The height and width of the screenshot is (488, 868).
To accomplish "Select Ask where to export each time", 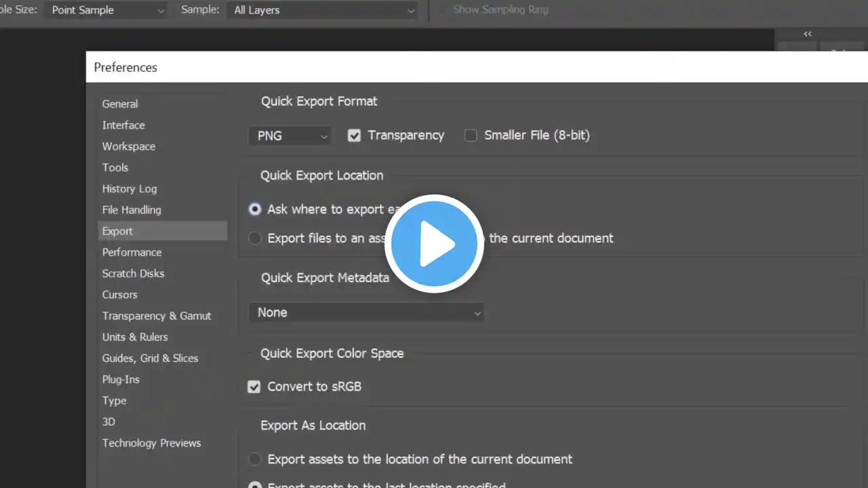I will (255, 209).
